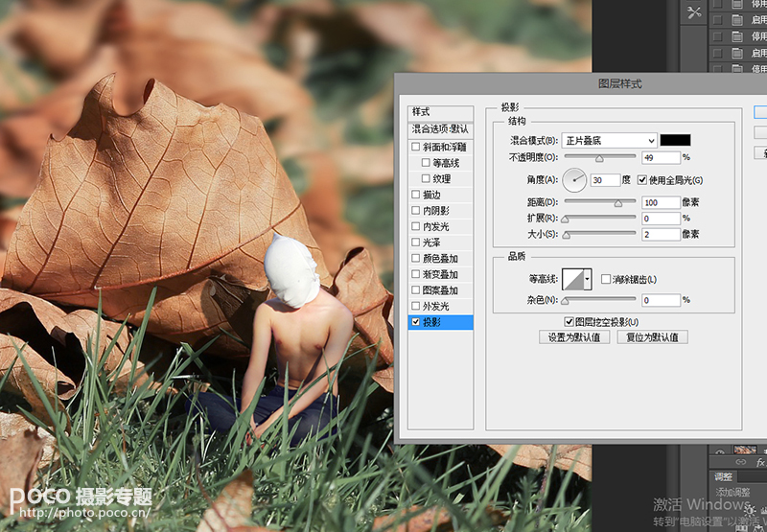Tick the 等高线 sub-option checkbox
The height and width of the screenshot is (532, 767).
(x=426, y=163)
